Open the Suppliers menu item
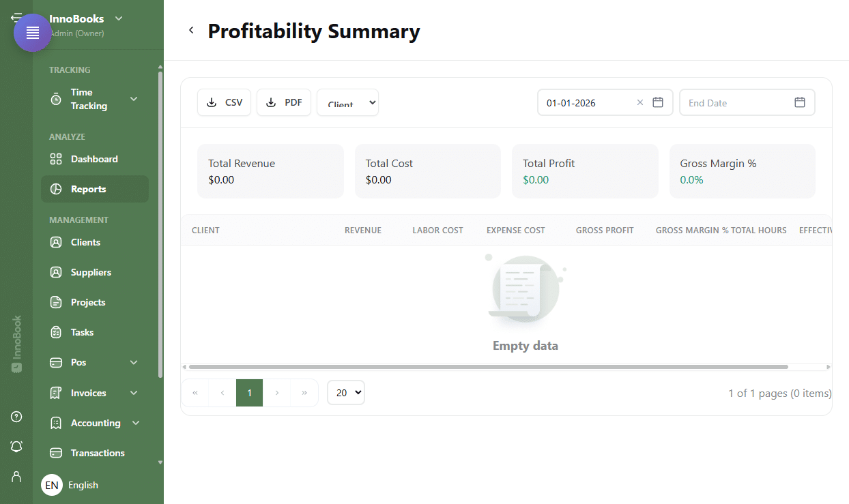The height and width of the screenshot is (504, 849). 95,272
